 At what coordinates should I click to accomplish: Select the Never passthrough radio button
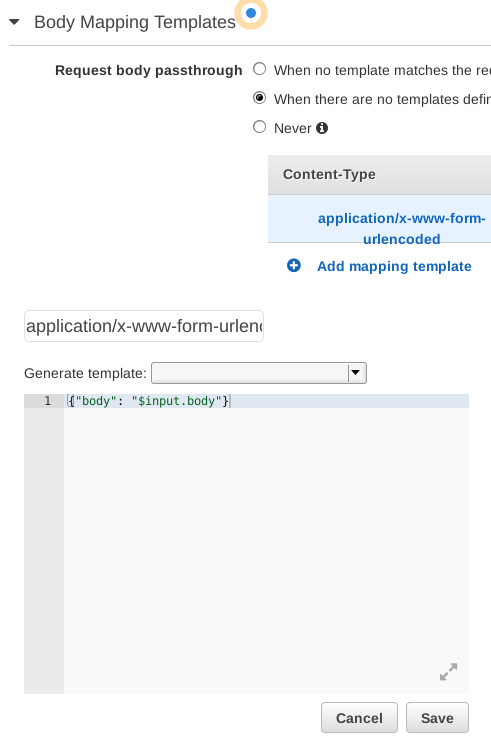pos(259,127)
